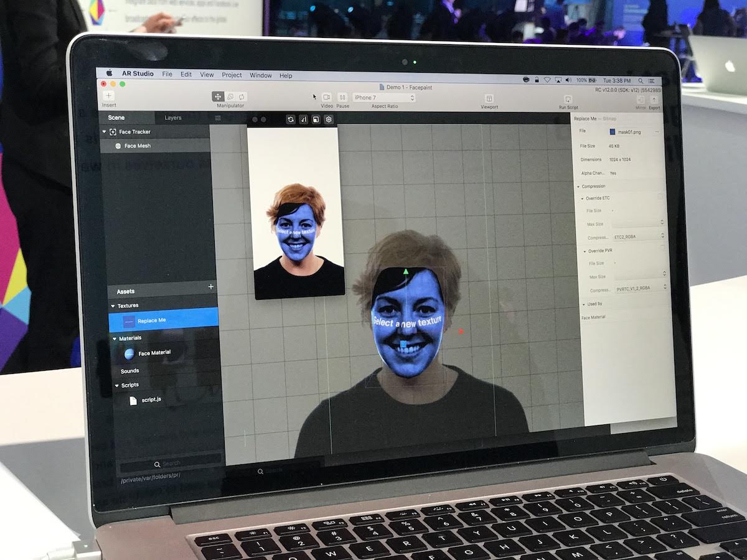
Task: Open the simulator settings gear icon
Action: (329, 119)
